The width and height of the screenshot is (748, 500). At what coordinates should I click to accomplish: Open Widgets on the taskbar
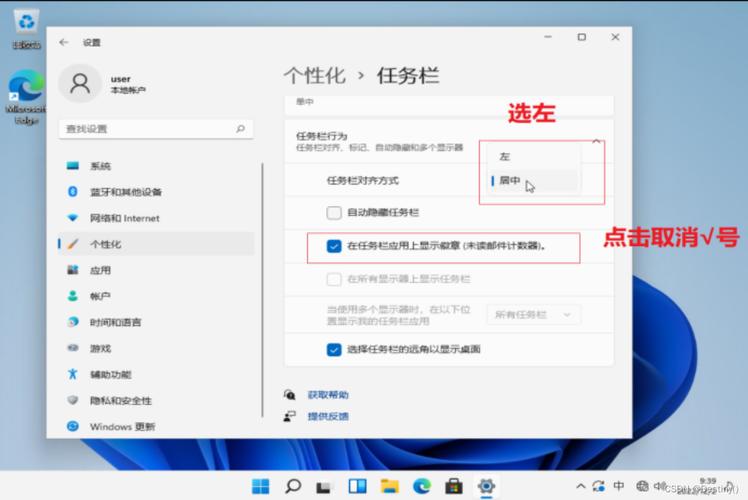point(357,486)
